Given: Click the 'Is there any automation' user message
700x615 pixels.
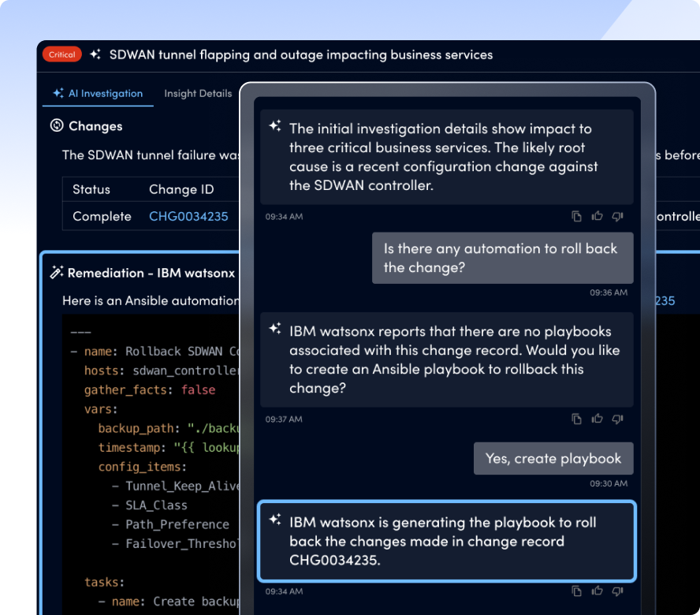Looking at the screenshot, I should pyautogui.click(x=502, y=258).
